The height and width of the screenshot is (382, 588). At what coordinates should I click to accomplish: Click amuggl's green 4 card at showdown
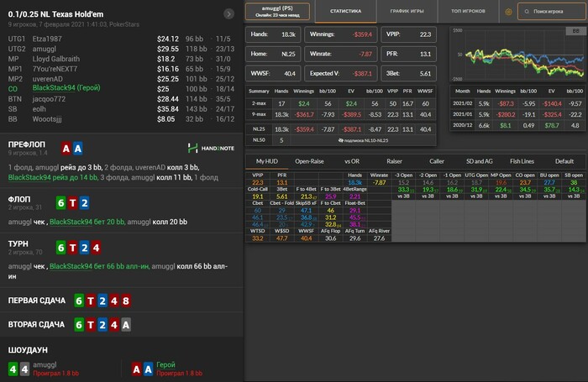[x=13, y=369]
